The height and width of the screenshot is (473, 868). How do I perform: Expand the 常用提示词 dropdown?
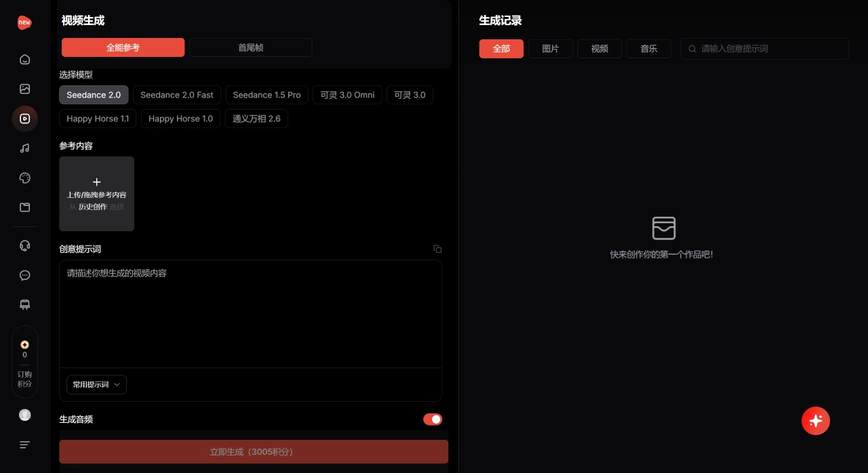96,384
